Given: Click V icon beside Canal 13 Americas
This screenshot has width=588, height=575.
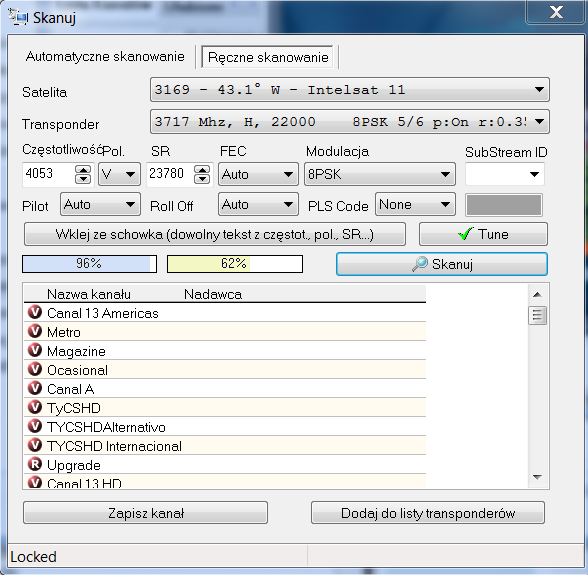Looking at the screenshot, I should tap(35, 312).
